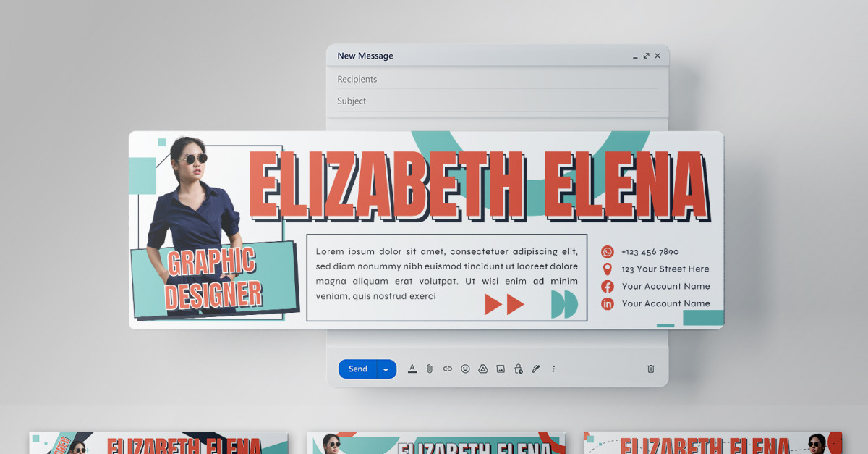868x454 pixels.
Task: Select the location pin icon
Action: 607,269
